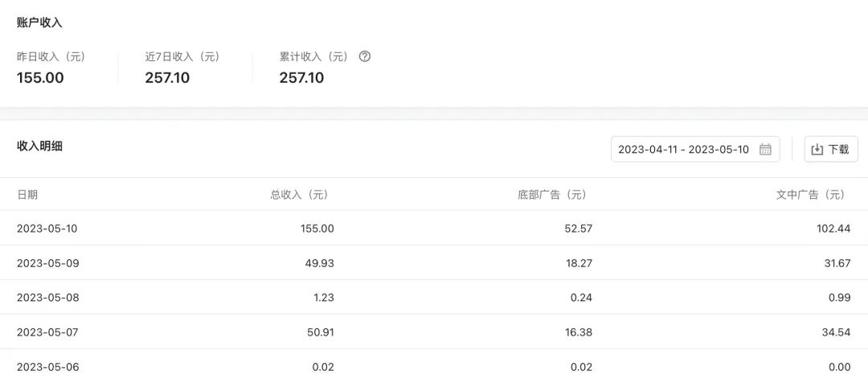Open the calendar icon in date range

point(765,150)
